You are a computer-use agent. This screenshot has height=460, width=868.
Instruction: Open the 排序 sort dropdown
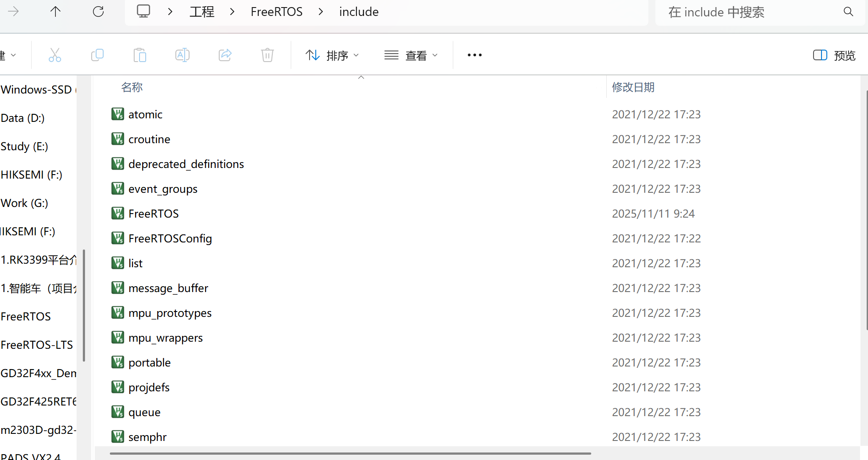coord(332,55)
